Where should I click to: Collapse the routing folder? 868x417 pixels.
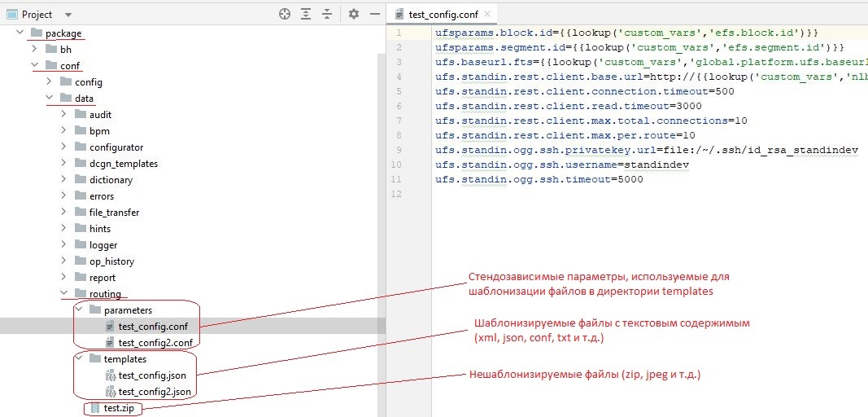click(x=64, y=294)
